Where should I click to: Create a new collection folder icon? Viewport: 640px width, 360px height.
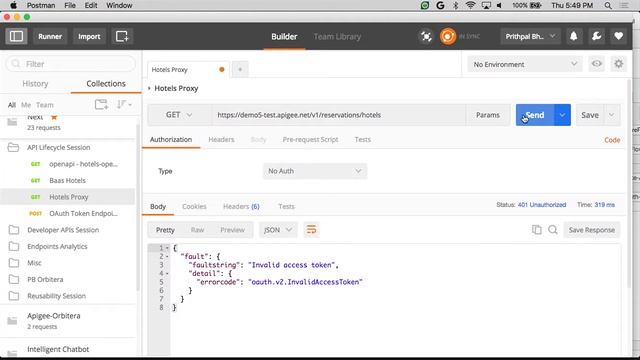click(101, 104)
